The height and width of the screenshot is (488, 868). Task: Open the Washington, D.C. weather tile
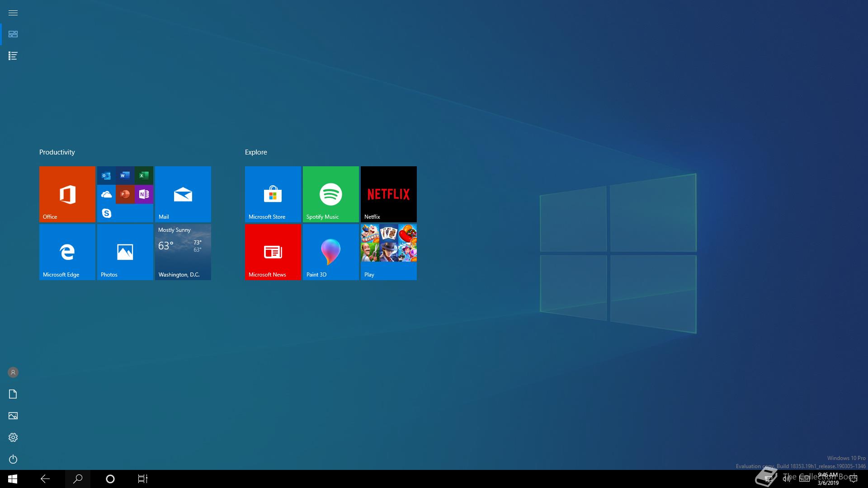(183, 252)
